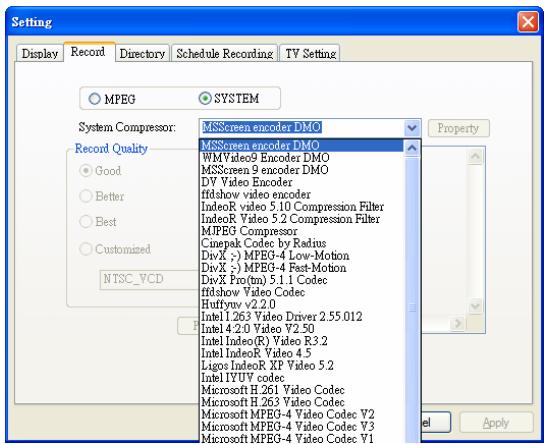Choose ffdshow video encoder in list
The width and height of the screenshot is (544, 444).
point(301,194)
